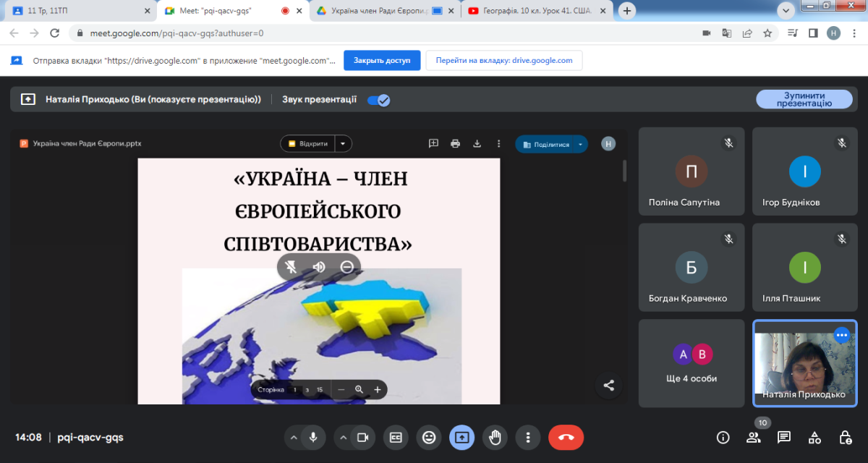Expand audio settings arrow beside microphone

point(293,437)
